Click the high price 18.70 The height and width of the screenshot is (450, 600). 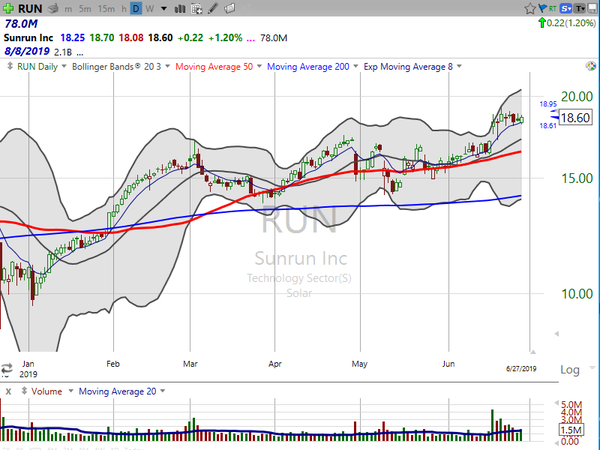(x=102, y=38)
